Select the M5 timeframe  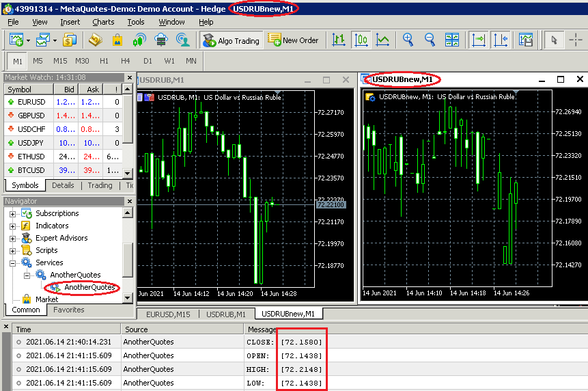pos(38,61)
